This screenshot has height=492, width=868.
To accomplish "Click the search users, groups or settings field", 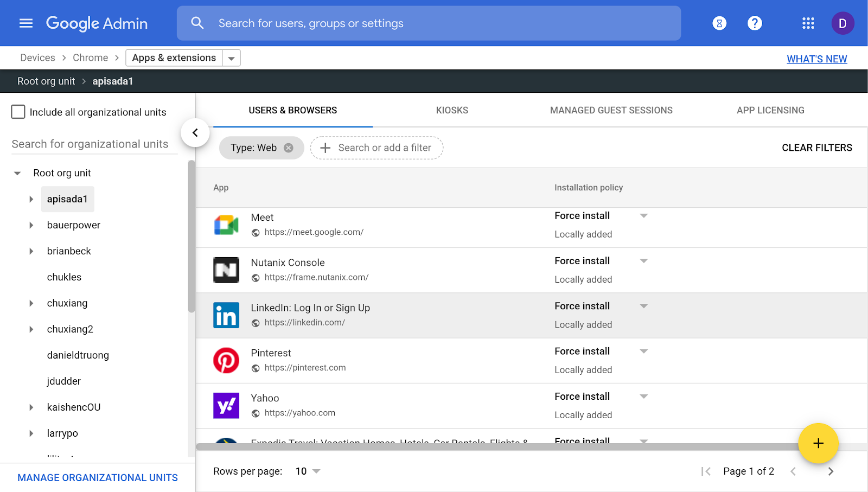I will (x=429, y=23).
